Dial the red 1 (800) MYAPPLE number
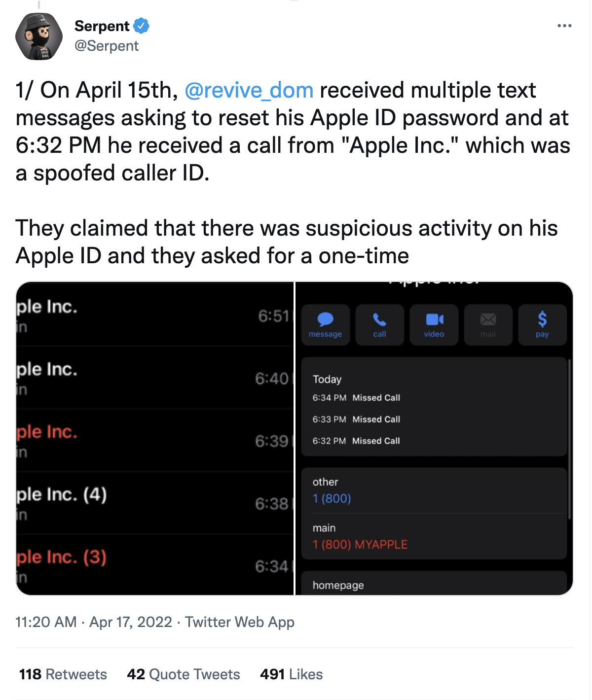This screenshot has height=700, width=592. pyautogui.click(x=360, y=544)
